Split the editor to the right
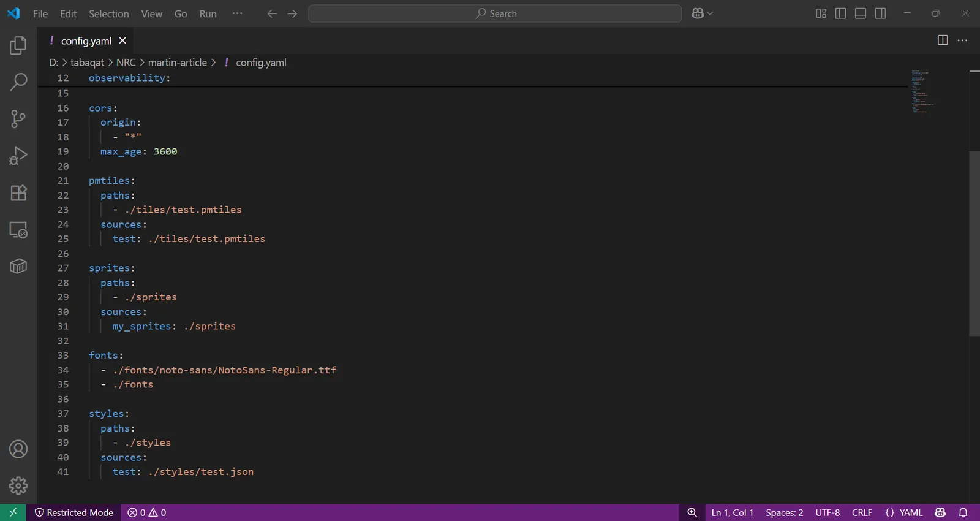 (x=943, y=40)
